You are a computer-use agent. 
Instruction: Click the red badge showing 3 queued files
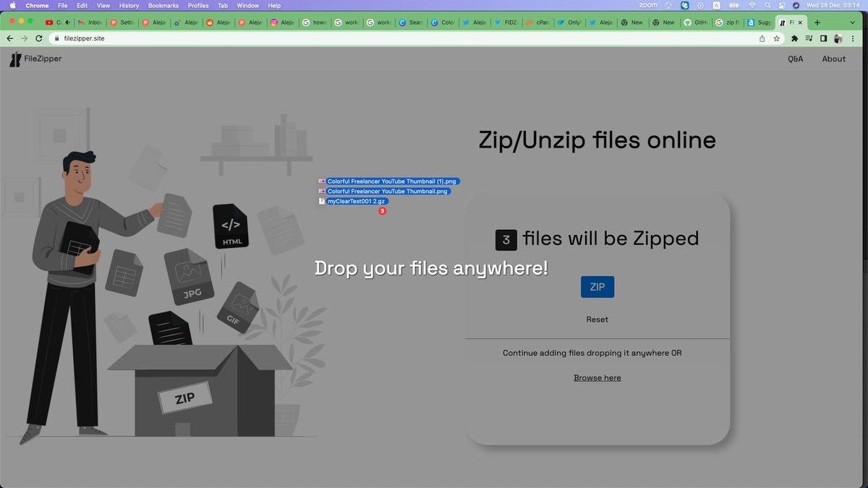click(383, 211)
